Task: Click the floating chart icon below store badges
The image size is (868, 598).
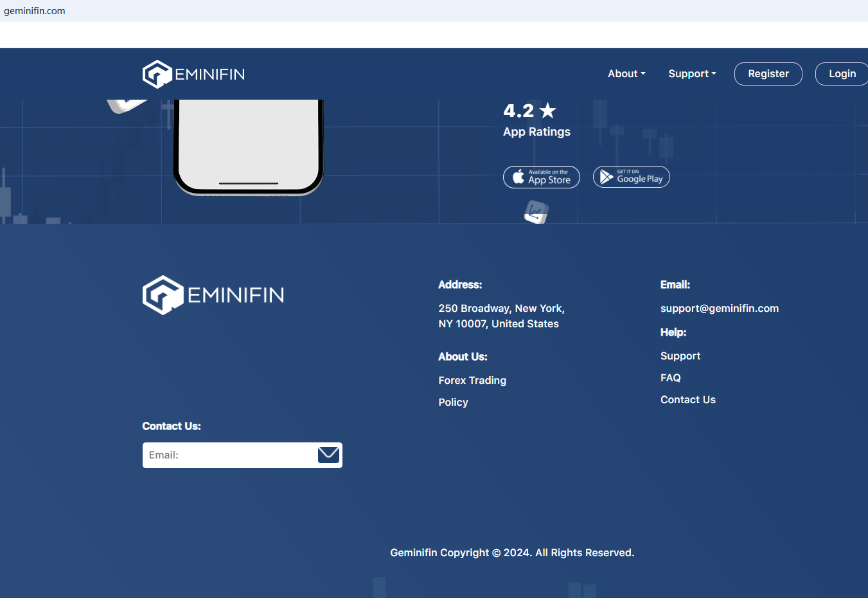Action: [x=536, y=212]
